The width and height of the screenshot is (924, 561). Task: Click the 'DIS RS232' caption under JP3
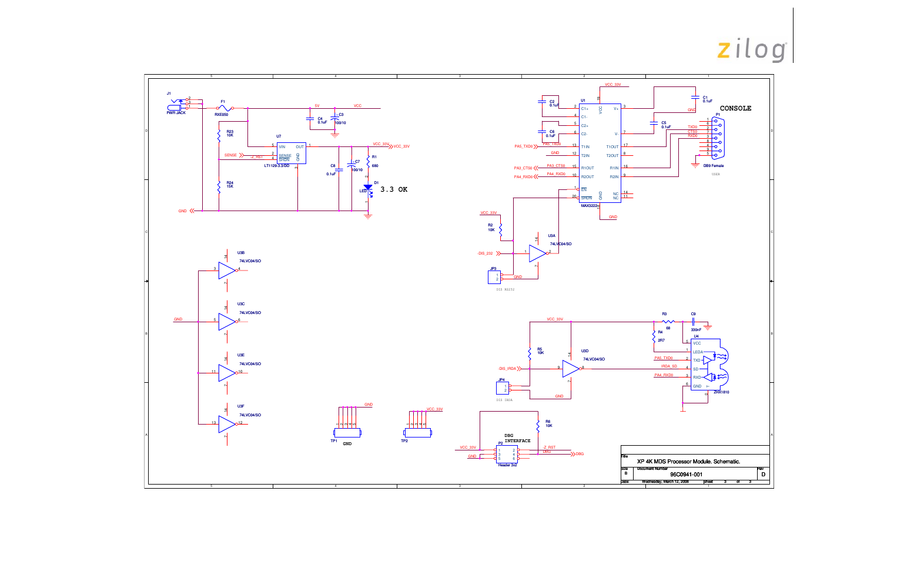point(505,289)
